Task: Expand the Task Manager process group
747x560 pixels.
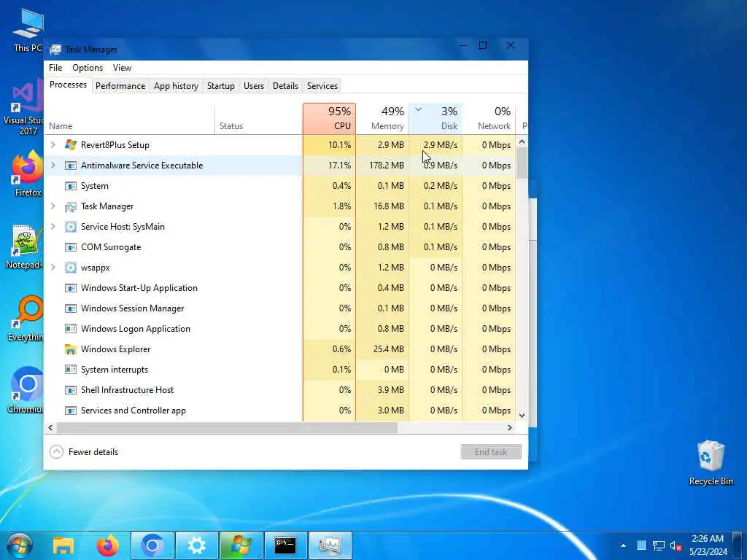Action: [x=53, y=206]
